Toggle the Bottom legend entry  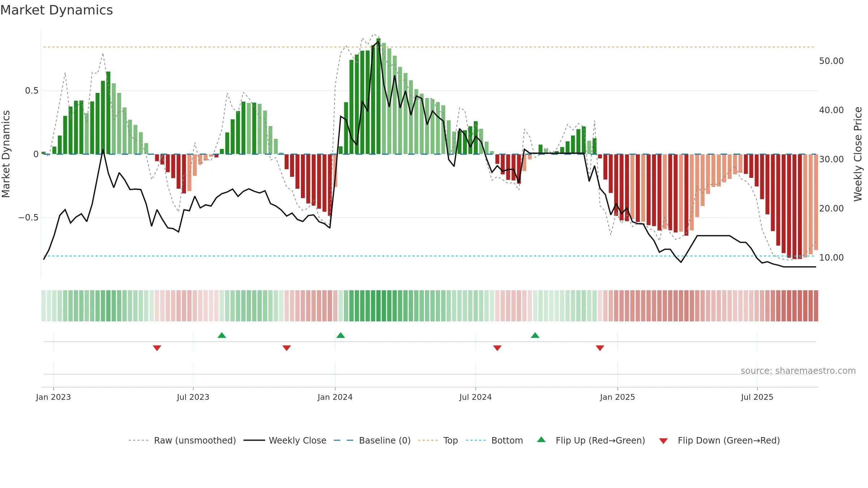[x=494, y=440]
